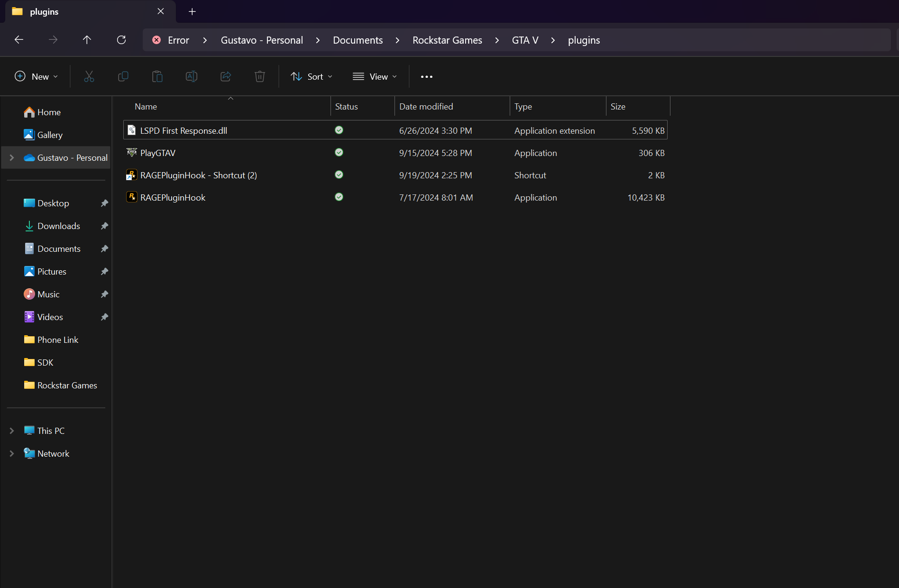Select the plugins tab

click(90, 11)
